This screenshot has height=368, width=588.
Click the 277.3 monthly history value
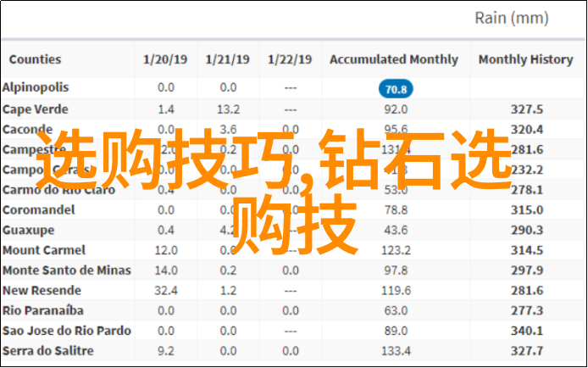[527, 310]
